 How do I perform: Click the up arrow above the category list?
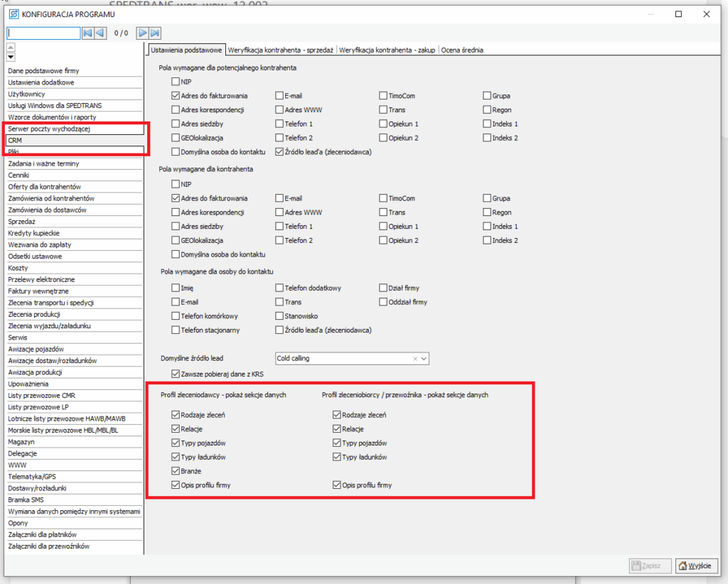click(11, 48)
